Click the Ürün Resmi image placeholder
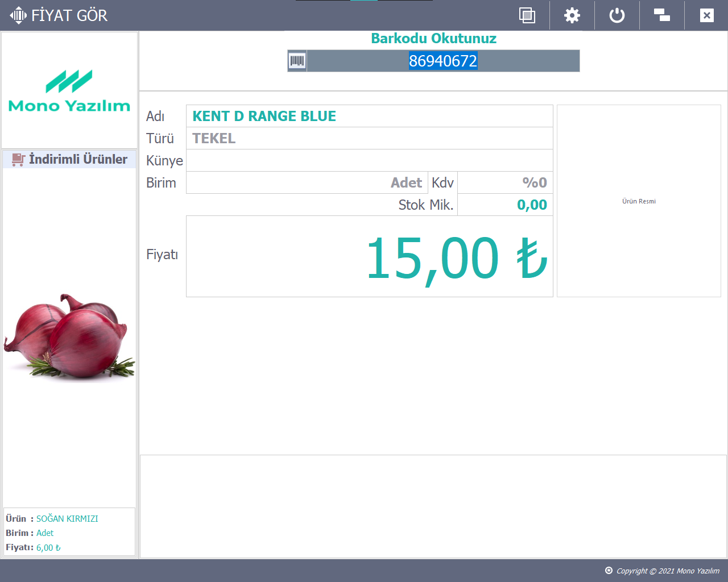The image size is (728, 582). (639, 201)
